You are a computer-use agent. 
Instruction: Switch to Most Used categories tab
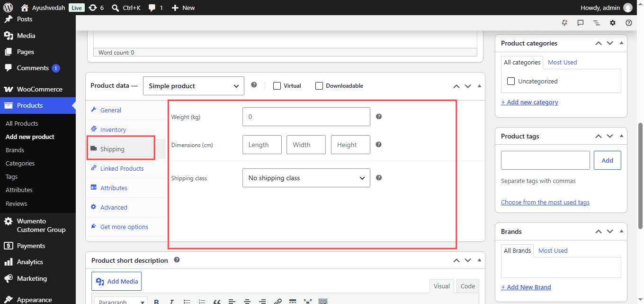coord(562,62)
